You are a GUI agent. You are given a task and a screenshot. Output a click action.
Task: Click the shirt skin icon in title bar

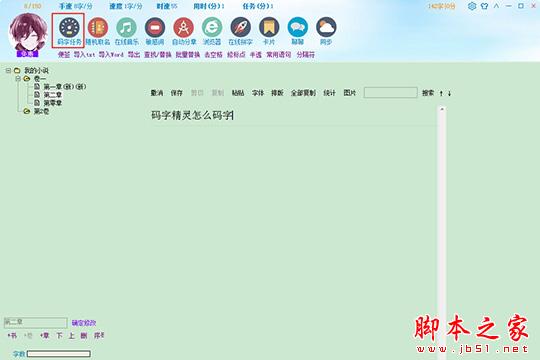click(484, 6)
